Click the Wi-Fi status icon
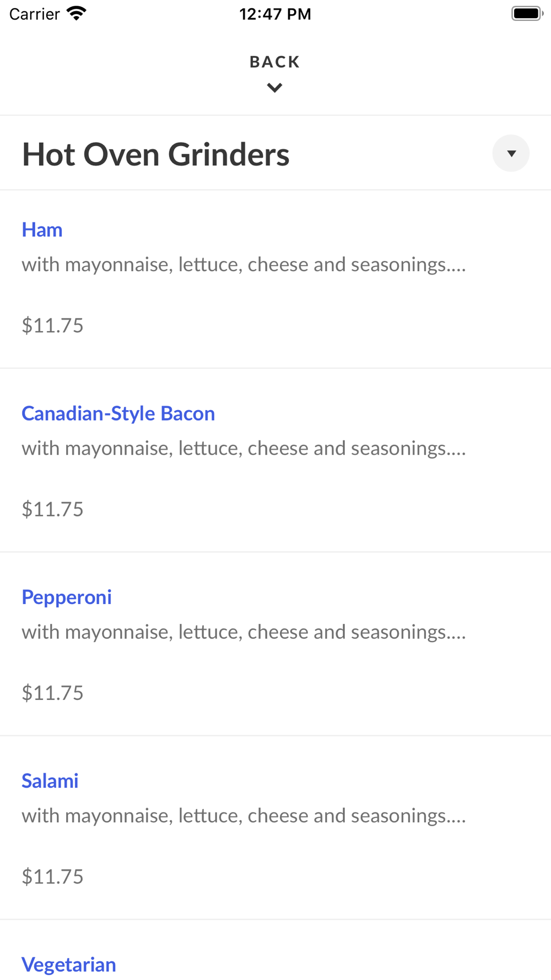The width and height of the screenshot is (551, 980). point(77,14)
